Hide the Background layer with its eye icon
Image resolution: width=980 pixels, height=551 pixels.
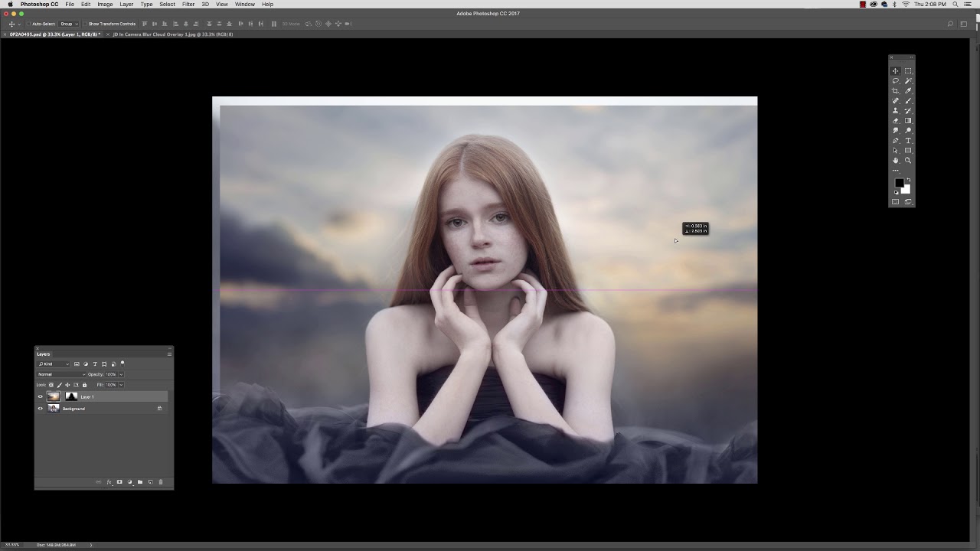tap(41, 409)
